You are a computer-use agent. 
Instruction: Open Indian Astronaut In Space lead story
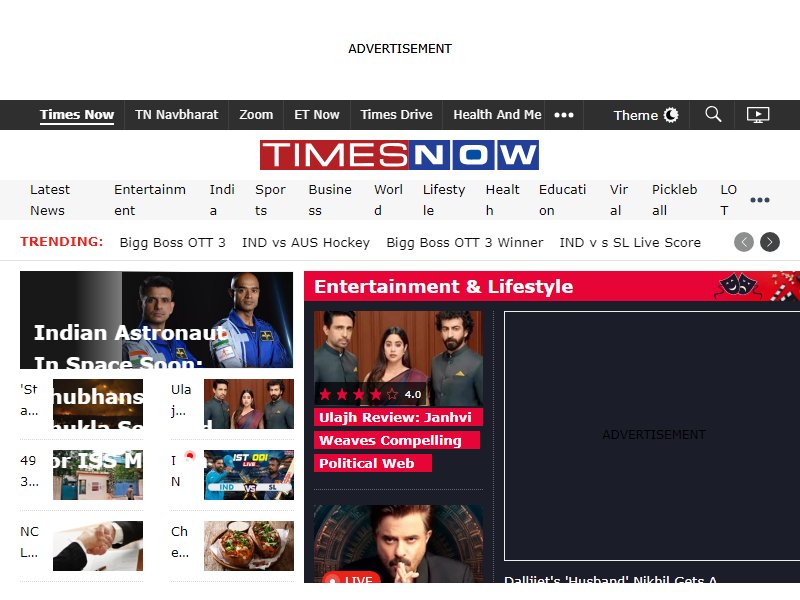157,320
